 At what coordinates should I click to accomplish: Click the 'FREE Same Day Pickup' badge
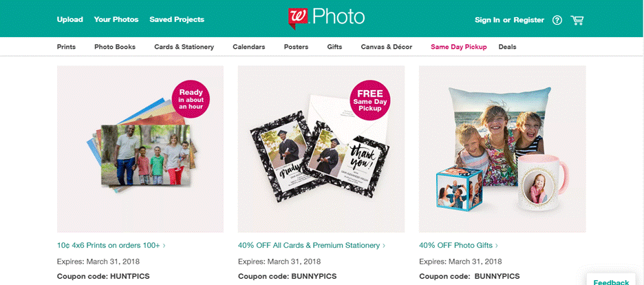(370, 100)
